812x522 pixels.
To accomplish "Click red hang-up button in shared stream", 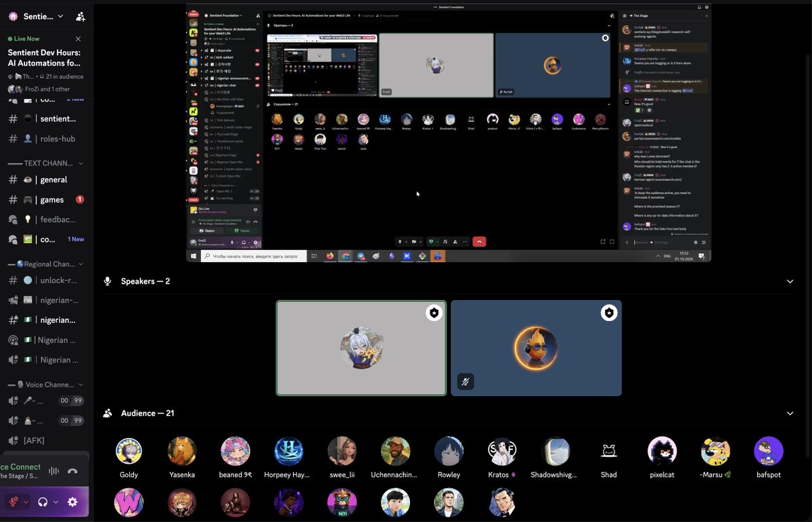I will (x=479, y=241).
